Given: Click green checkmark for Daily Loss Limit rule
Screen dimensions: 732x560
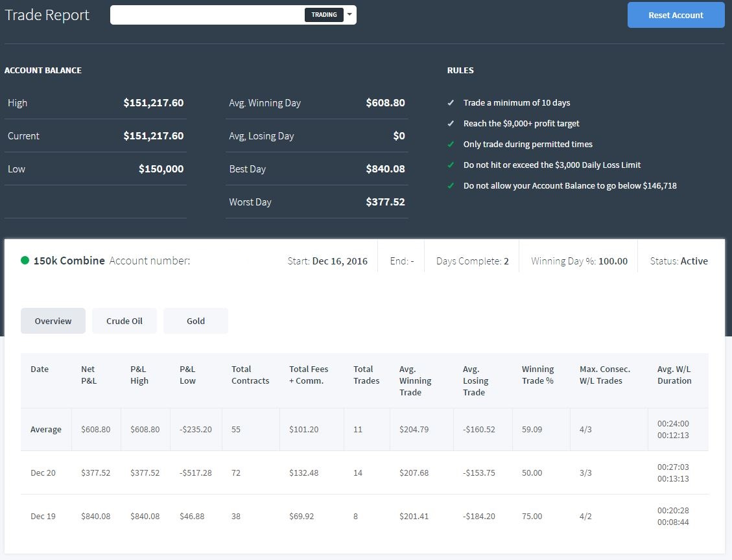Looking at the screenshot, I should pyautogui.click(x=451, y=165).
